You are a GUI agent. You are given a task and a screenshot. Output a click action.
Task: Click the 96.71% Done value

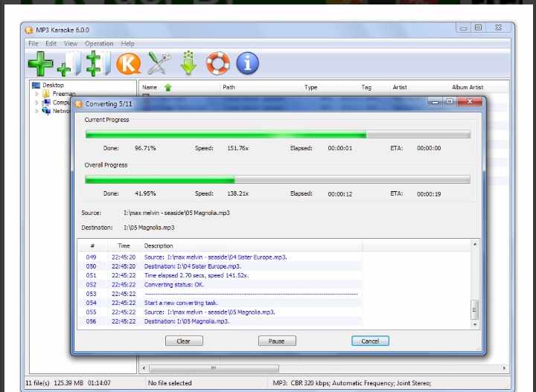coord(145,148)
